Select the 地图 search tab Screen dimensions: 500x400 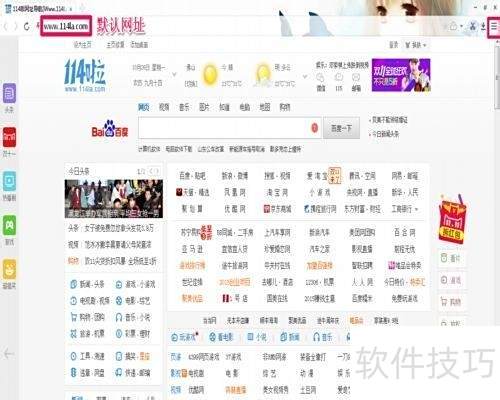coord(265,107)
